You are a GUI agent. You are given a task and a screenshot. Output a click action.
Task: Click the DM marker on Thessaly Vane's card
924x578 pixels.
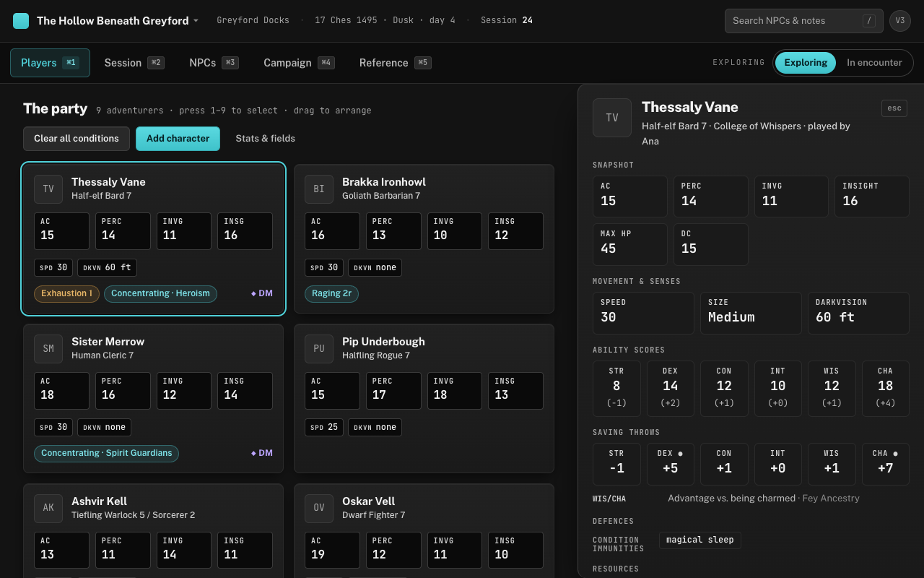pyautogui.click(x=262, y=293)
